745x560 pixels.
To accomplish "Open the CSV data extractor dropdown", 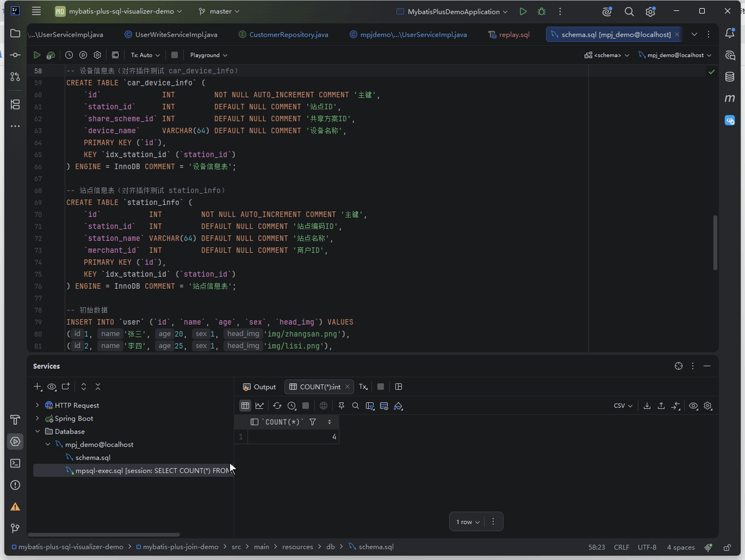I will point(623,406).
